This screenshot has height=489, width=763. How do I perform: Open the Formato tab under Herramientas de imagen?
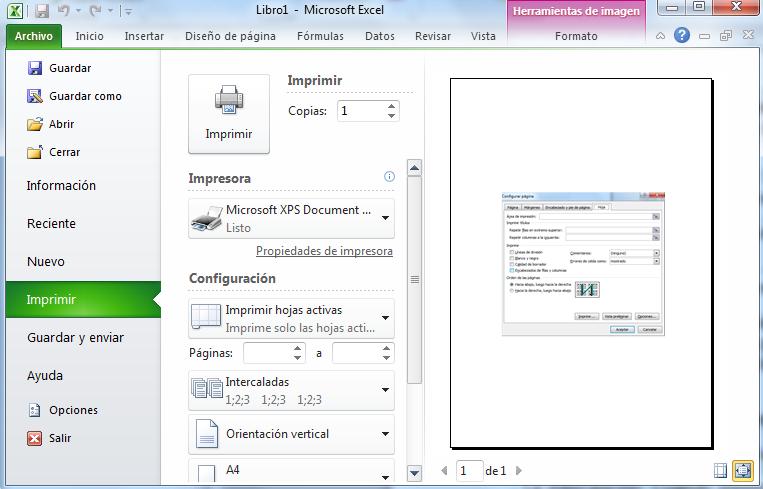coord(576,36)
